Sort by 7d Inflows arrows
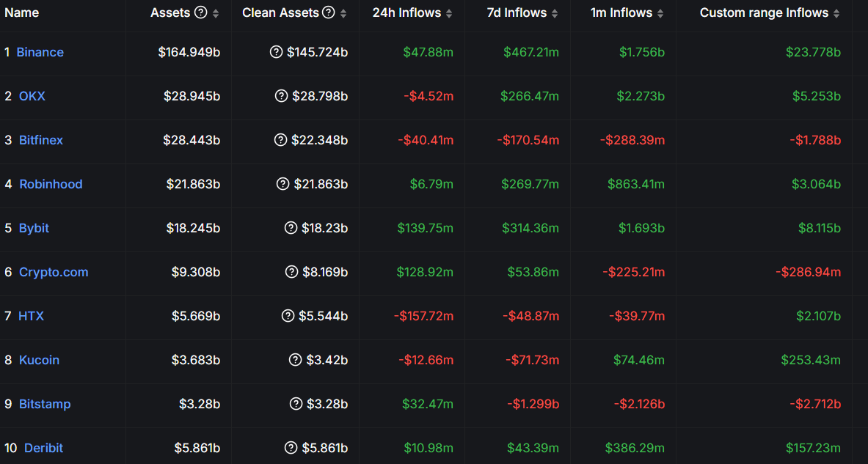The height and width of the screenshot is (464, 868). 555,13
